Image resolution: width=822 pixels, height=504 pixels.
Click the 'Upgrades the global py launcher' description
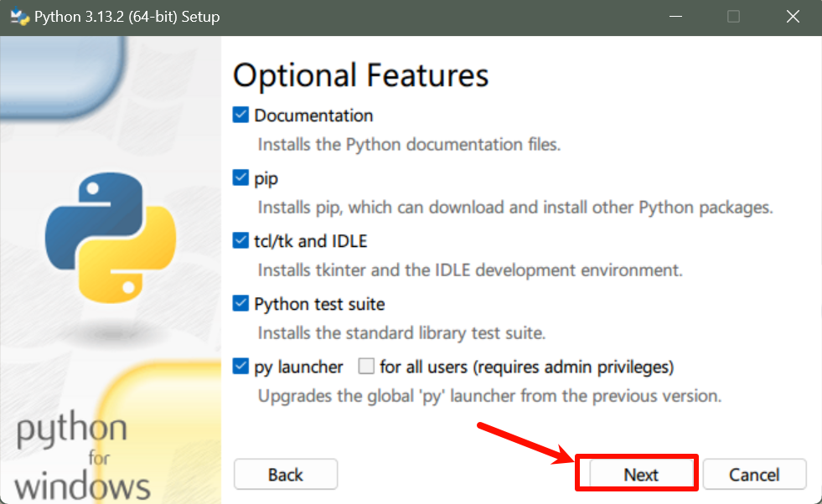coord(489,395)
